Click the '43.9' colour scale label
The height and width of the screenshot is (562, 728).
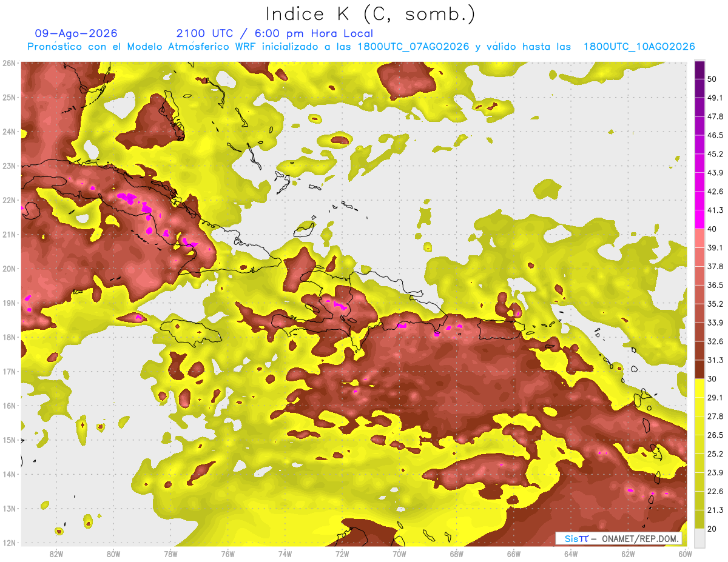coord(715,172)
